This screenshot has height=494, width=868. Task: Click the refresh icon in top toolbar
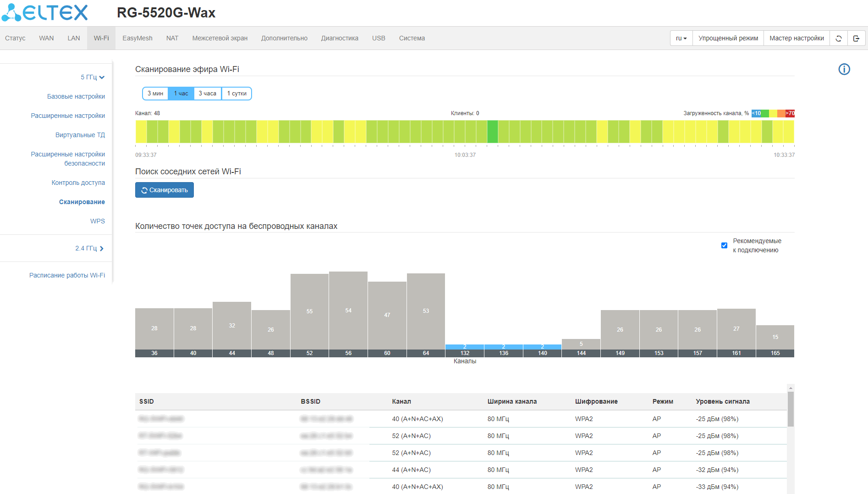[x=838, y=39]
